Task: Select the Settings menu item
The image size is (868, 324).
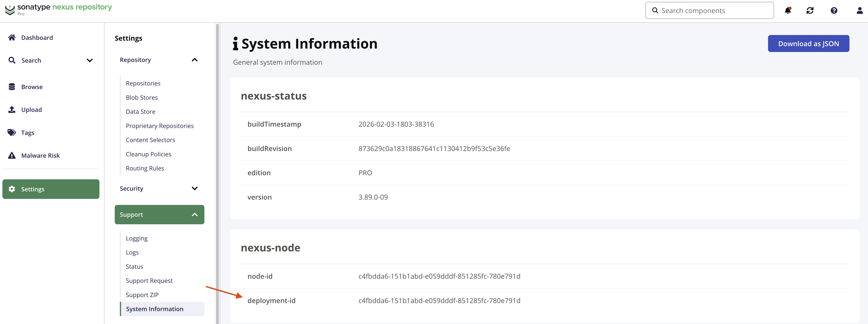Action: pos(51,189)
